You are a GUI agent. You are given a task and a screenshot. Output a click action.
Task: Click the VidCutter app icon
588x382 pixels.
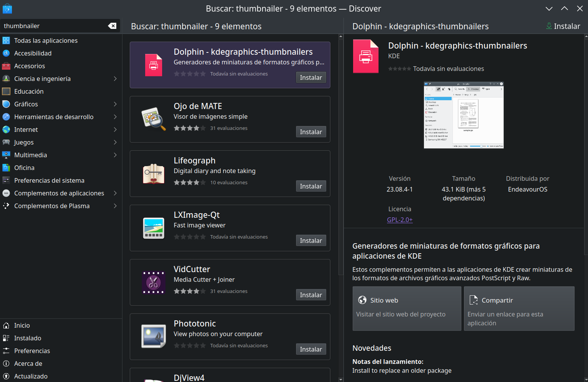tap(154, 282)
